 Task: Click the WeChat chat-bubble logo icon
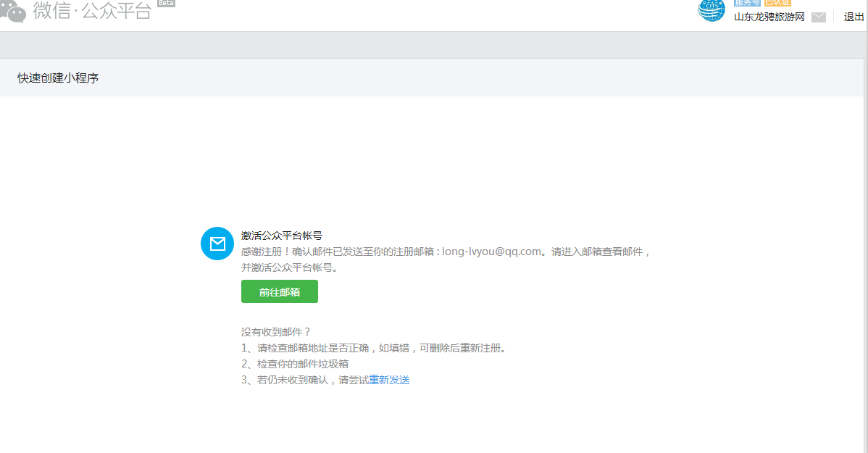pyautogui.click(x=13, y=10)
